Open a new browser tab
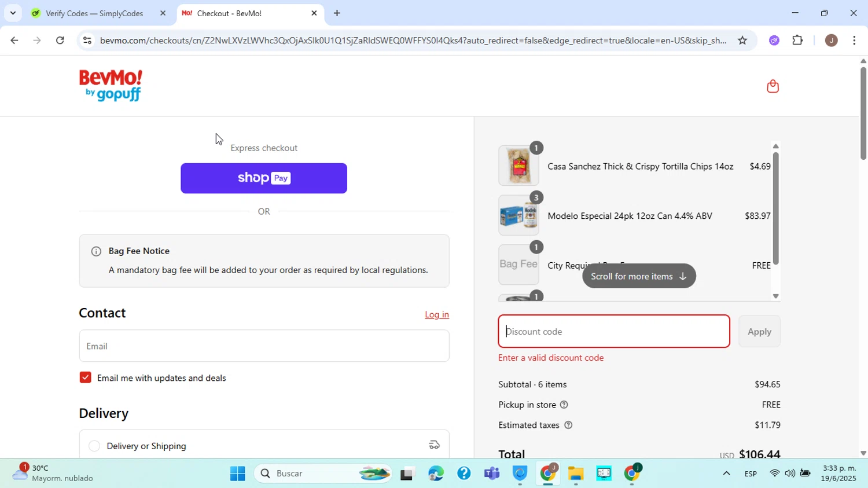Screen dimensions: 868x488 (337, 13)
